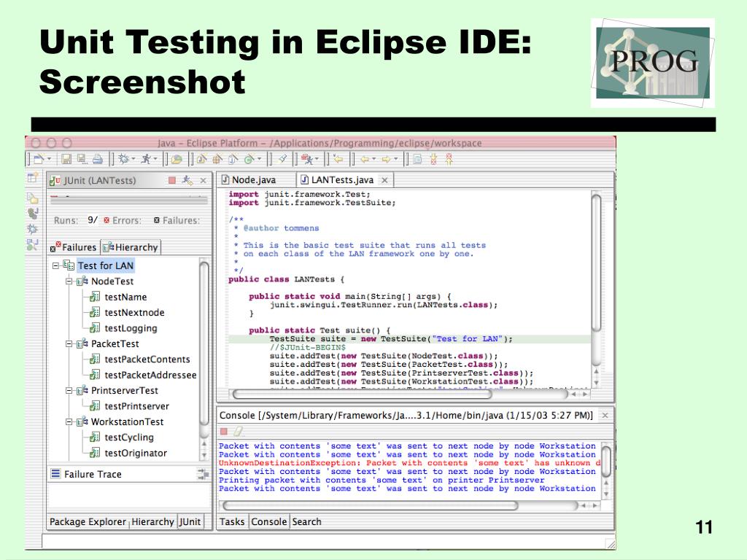Open the Node.java editor tab

(x=249, y=180)
